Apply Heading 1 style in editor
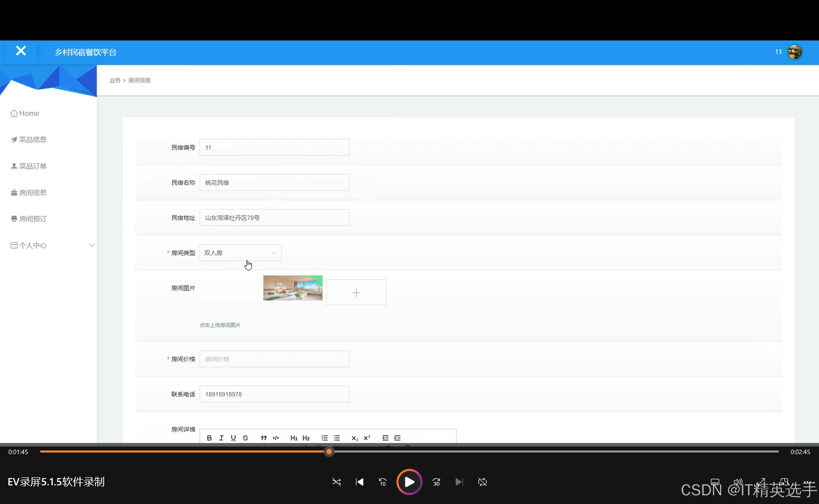 pyautogui.click(x=294, y=438)
